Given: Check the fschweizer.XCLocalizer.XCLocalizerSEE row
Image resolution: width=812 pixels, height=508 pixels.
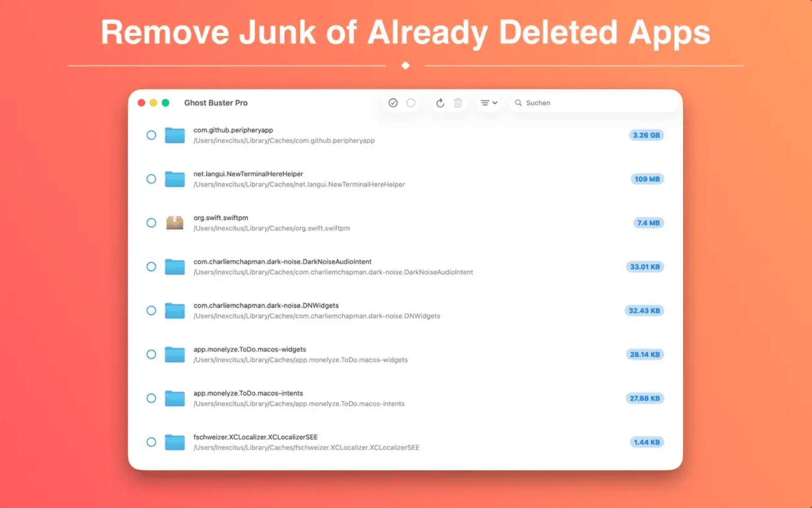Looking at the screenshot, I should (x=151, y=442).
